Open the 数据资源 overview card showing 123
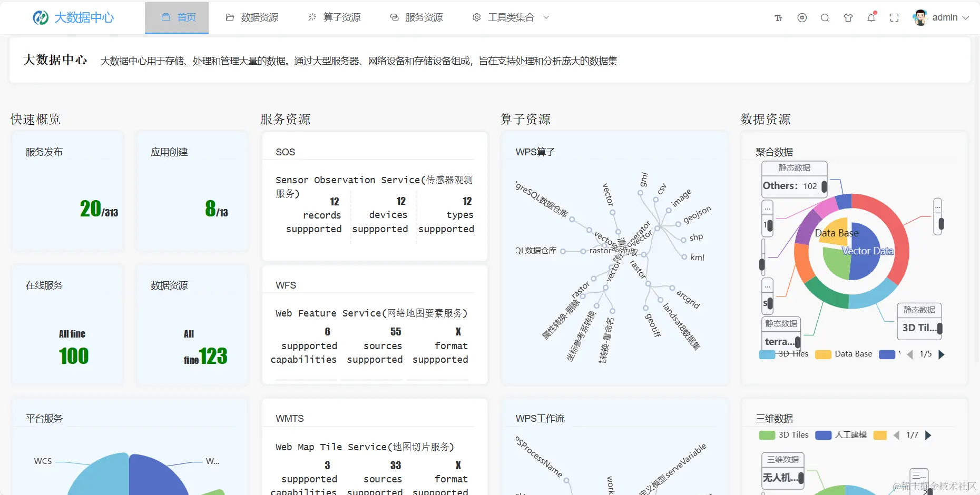980x495 pixels. [x=192, y=324]
